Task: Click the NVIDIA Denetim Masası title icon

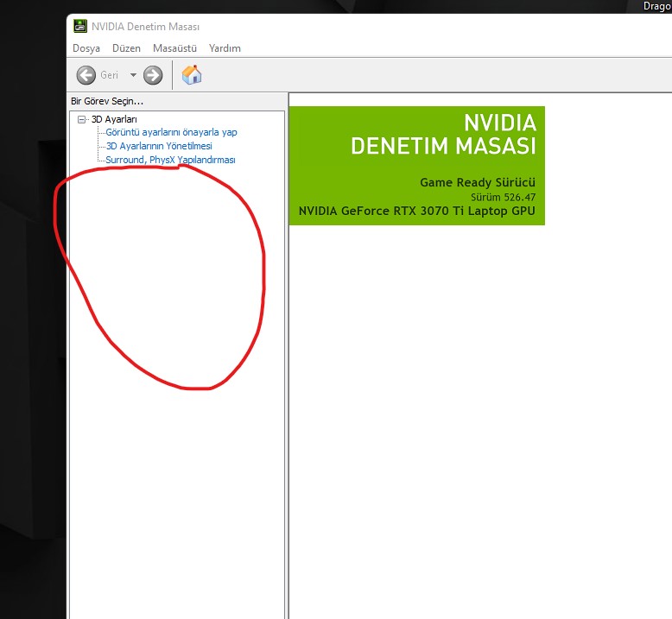Action: tap(80, 26)
